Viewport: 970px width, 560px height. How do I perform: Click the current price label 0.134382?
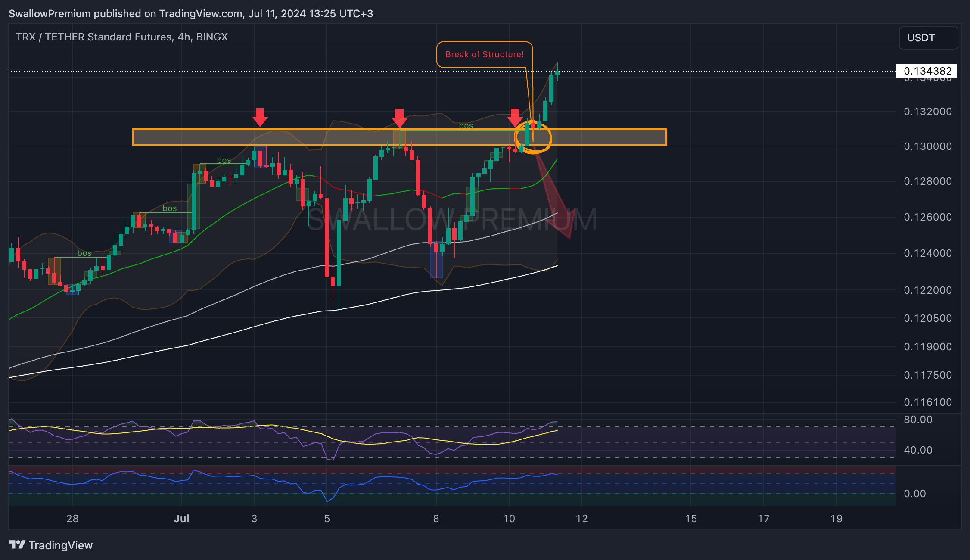pyautogui.click(x=926, y=71)
